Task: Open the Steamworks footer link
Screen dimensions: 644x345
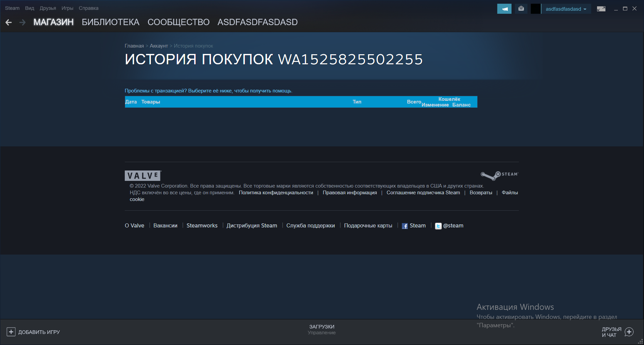Action: pos(202,226)
